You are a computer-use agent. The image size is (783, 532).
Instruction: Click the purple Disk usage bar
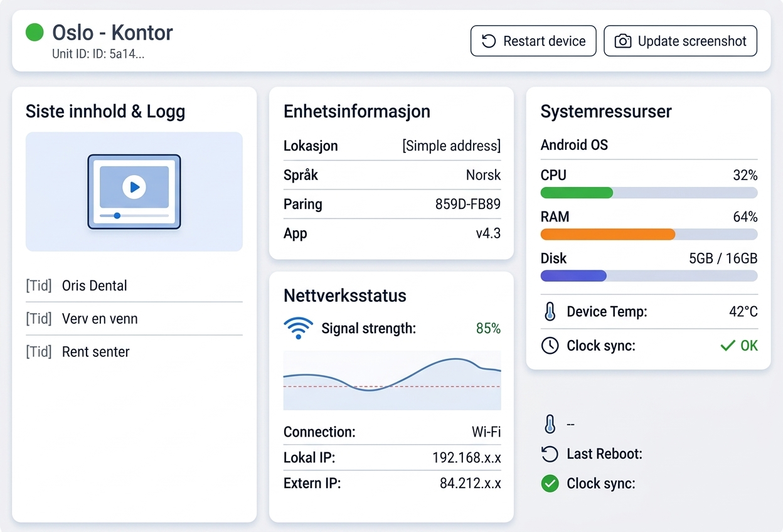pyautogui.click(x=573, y=276)
